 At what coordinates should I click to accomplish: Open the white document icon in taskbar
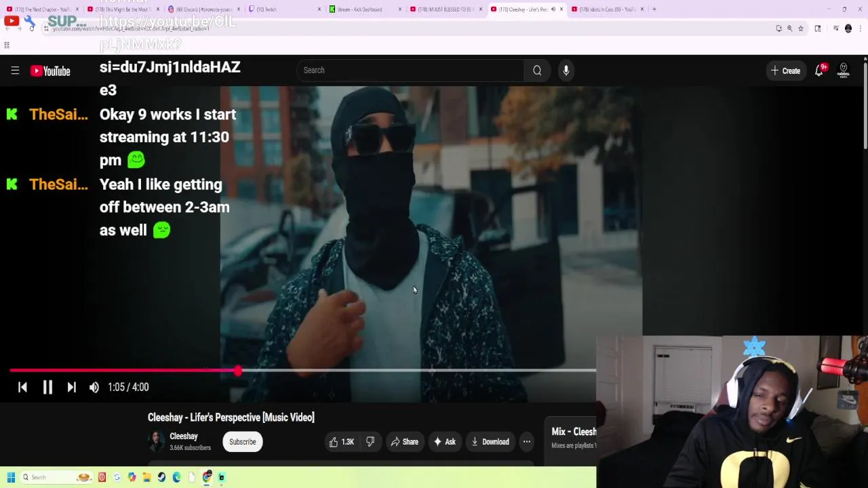191,477
